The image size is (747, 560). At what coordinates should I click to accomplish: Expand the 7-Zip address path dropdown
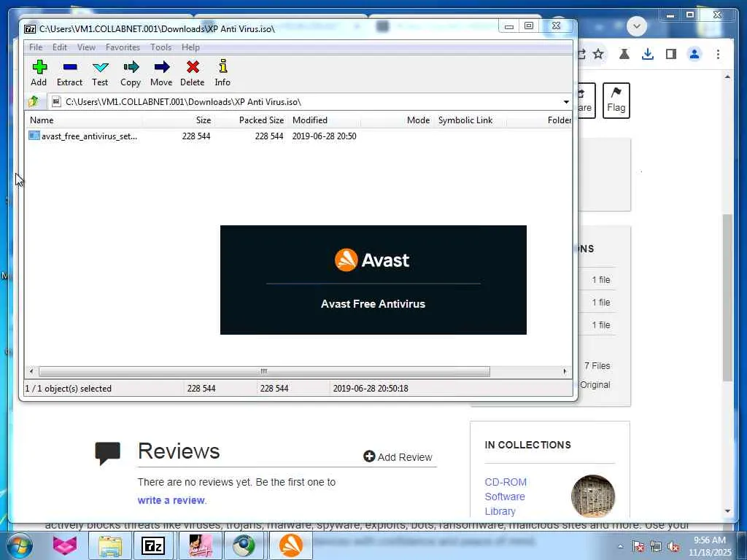point(566,102)
